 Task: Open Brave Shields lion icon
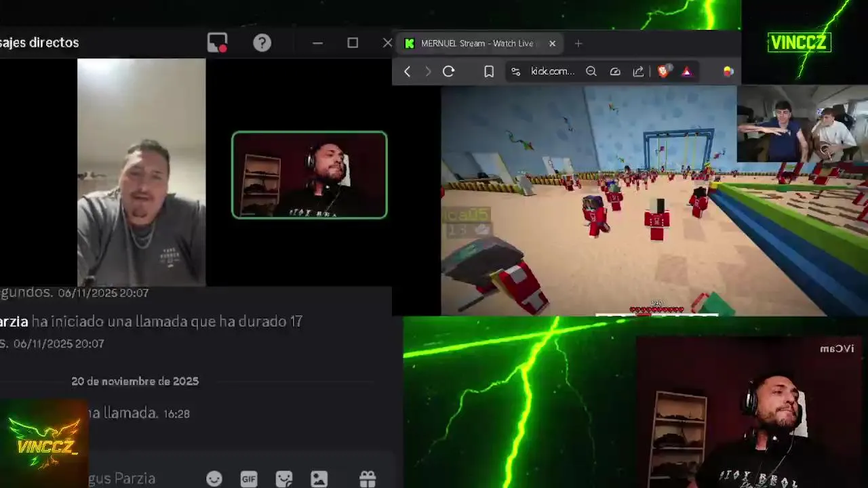[664, 71]
